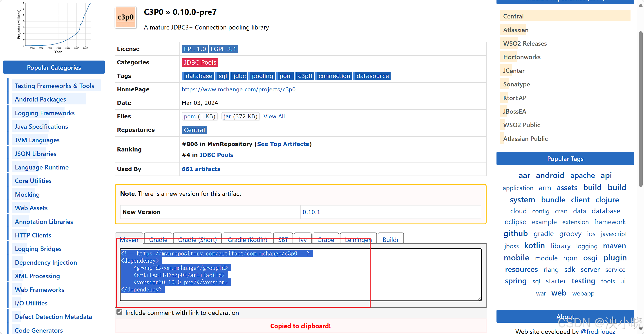Click the datasource tag
The height and width of the screenshot is (334, 644).
pos(372,76)
